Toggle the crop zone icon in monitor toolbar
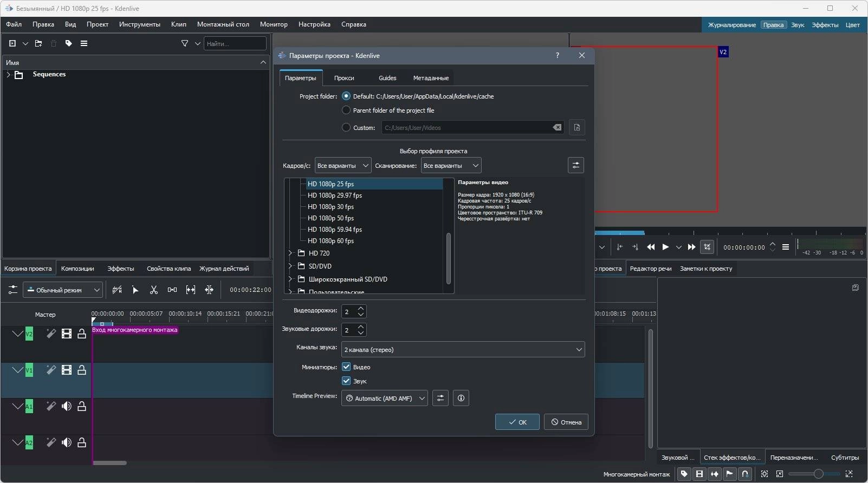Screen dimensions: 868x483 (x=707, y=247)
